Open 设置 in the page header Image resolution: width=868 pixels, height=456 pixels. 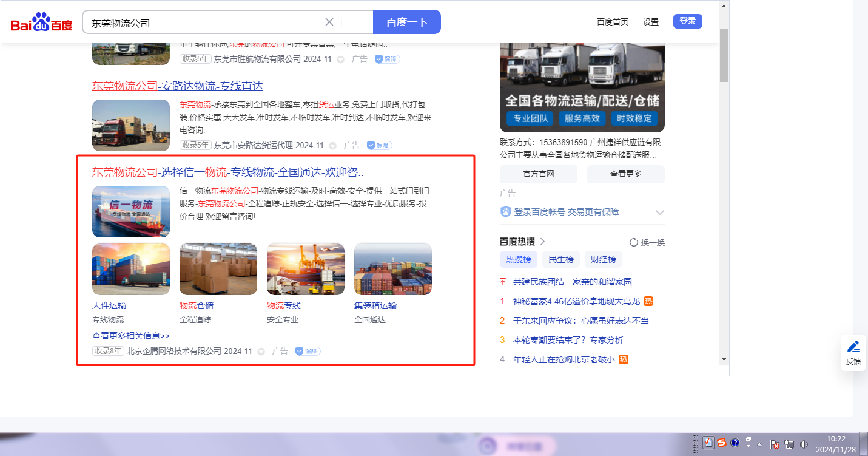651,22
